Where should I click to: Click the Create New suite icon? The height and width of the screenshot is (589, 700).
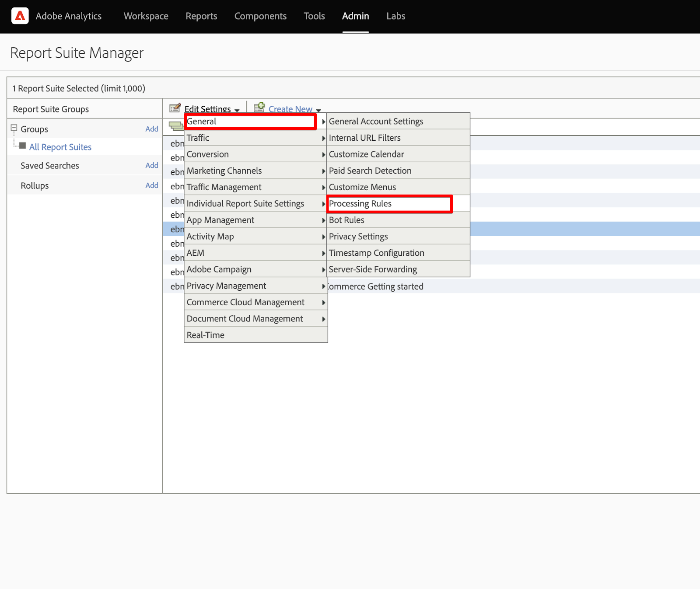tap(259, 107)
